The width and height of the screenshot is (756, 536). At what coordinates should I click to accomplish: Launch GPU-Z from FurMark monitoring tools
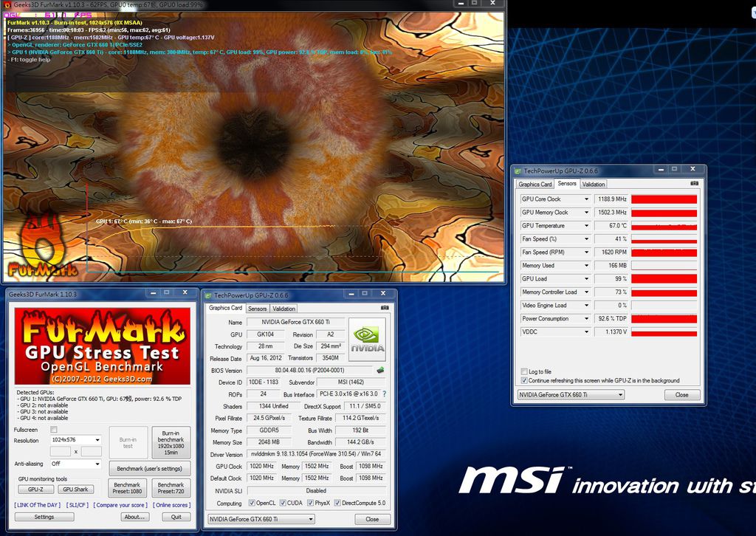(35, 489)
